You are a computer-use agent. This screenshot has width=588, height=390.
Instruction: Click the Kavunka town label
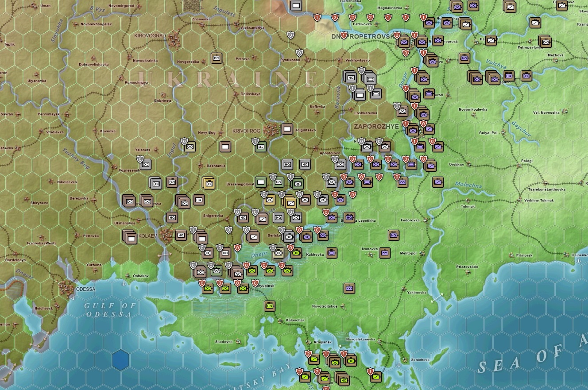(x=108, y=131)
